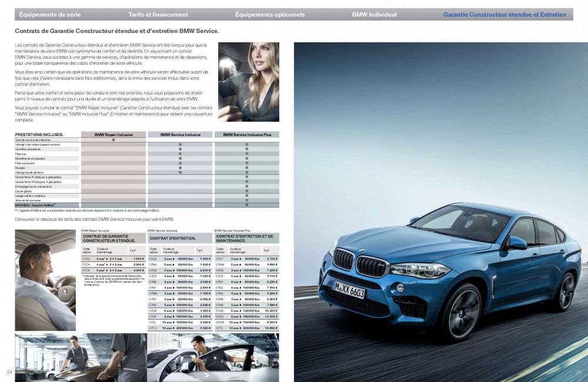This screenshot has width=588, height=382.
Task: Open Garantie Constructeur étendue et Entretien tab
Action: (505, 15)
